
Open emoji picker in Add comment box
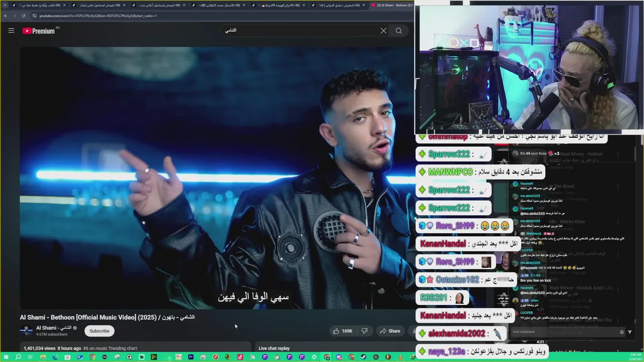tap(622, 332)
